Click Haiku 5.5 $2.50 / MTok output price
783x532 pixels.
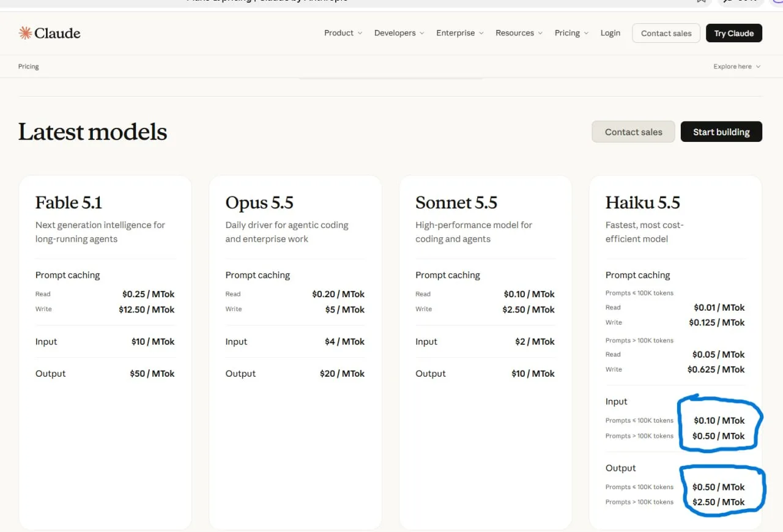point(719,502)
